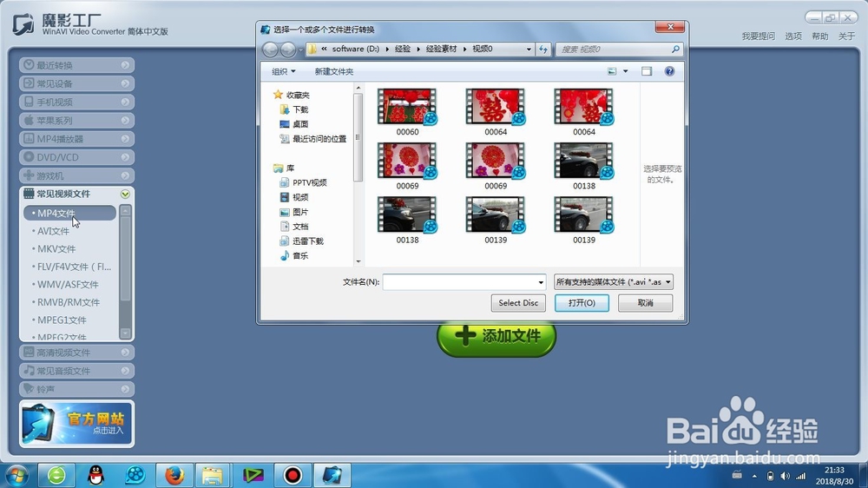Expand 常见设备 category

pyautogui.click(x=77, y=83)
